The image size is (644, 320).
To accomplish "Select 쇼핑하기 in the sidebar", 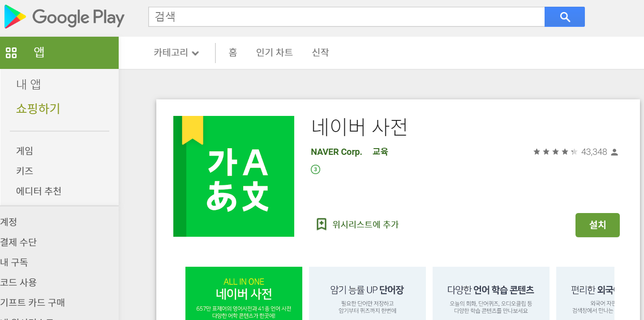I will coord(38,109).
